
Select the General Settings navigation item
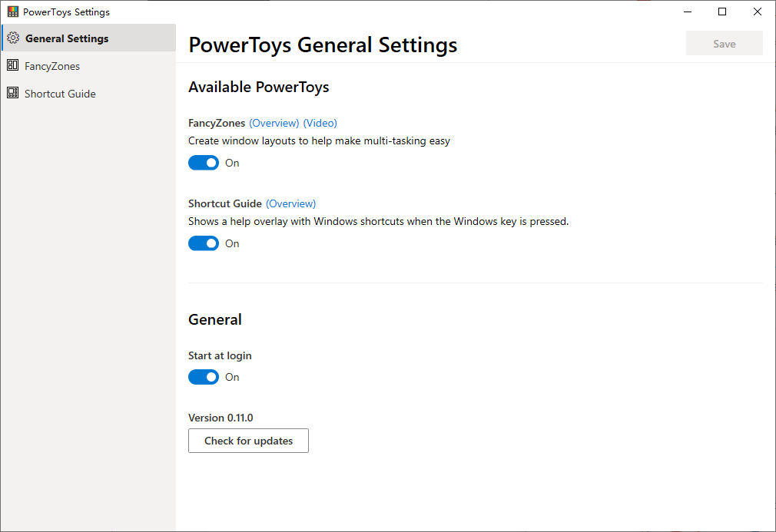coord(67,38)
